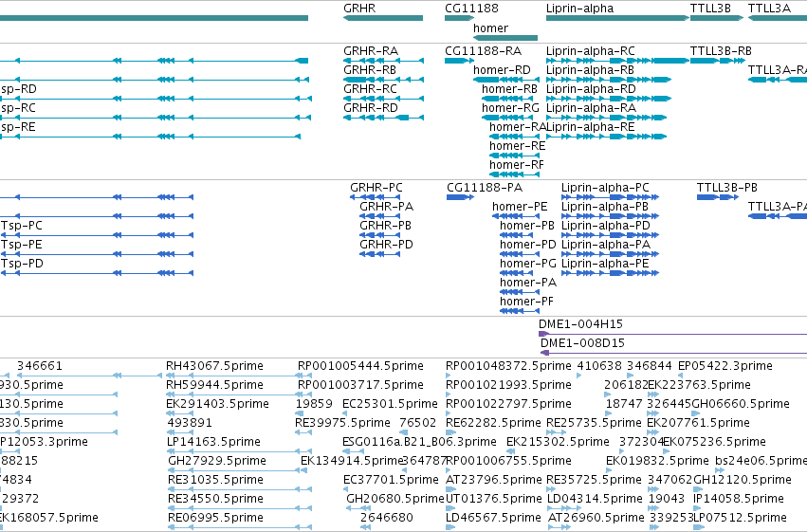The width and height of the screenshot is (807, 532).
Task: Select transcript GRHR-RC
Action: pos(383,99)
